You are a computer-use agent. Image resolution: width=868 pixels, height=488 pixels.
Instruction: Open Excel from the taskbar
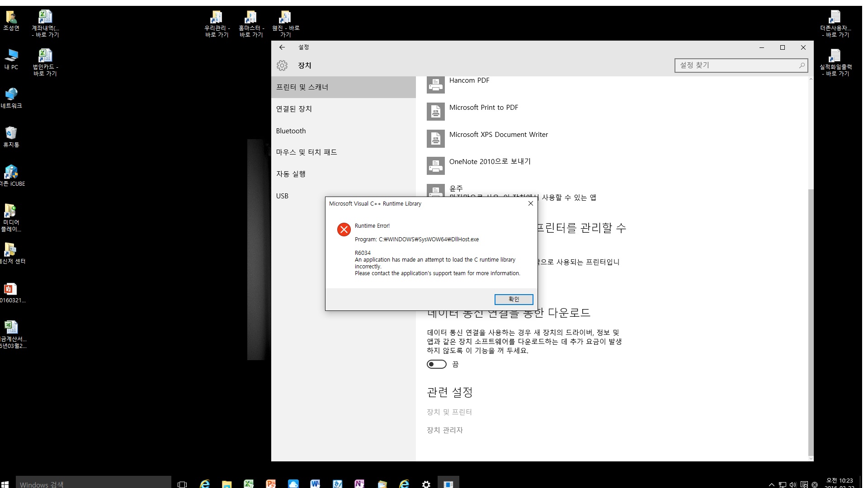tap(249, 484)
